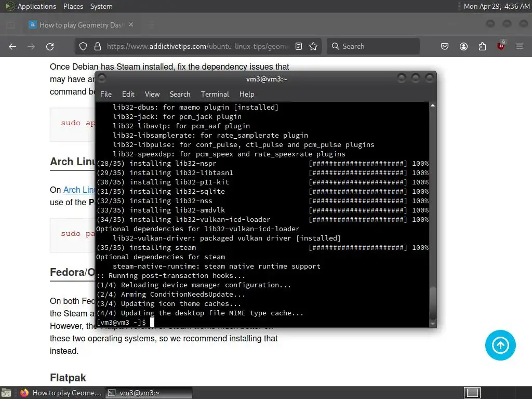
Task: Switch to Firefox in the taskbar
Action: click(61, 393)
